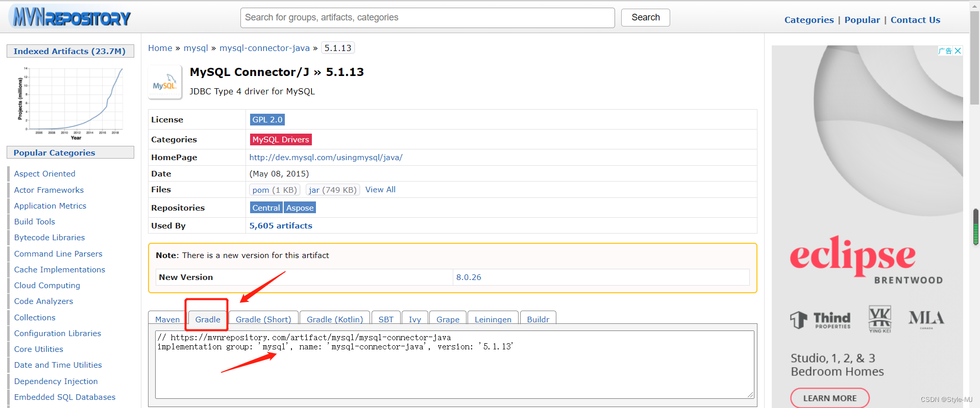Open Dependency Injection category

[56, 381]
